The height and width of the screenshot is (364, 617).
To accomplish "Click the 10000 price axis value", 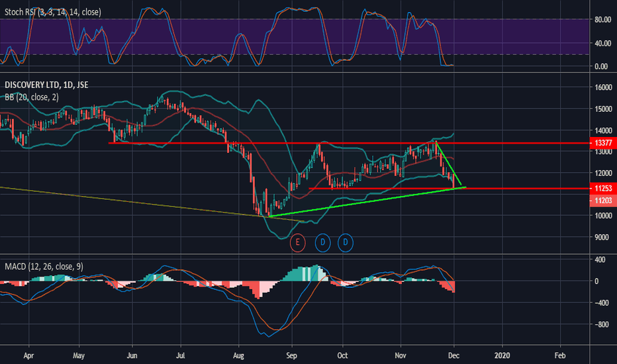I will click(603, 216).
